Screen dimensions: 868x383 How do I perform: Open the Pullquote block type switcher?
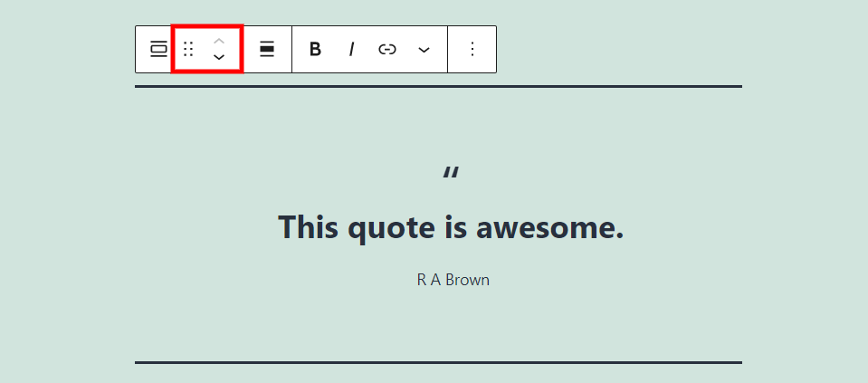coord(158,49)
